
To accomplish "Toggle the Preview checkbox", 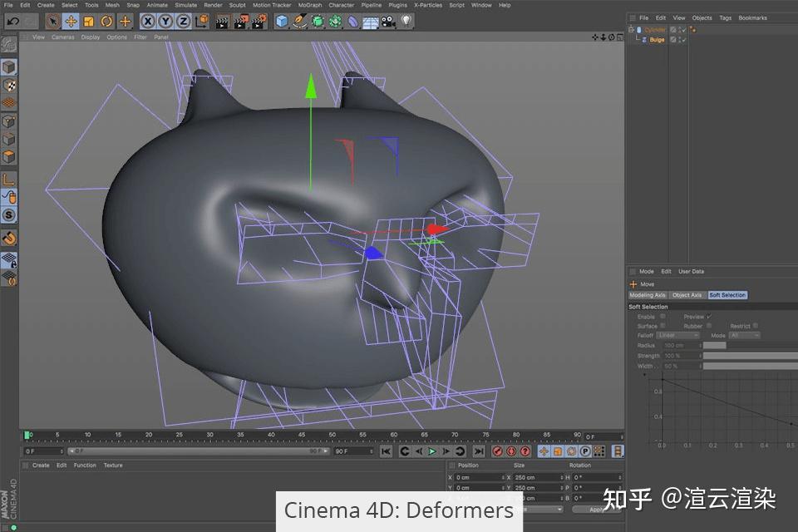I will [709, 316].
